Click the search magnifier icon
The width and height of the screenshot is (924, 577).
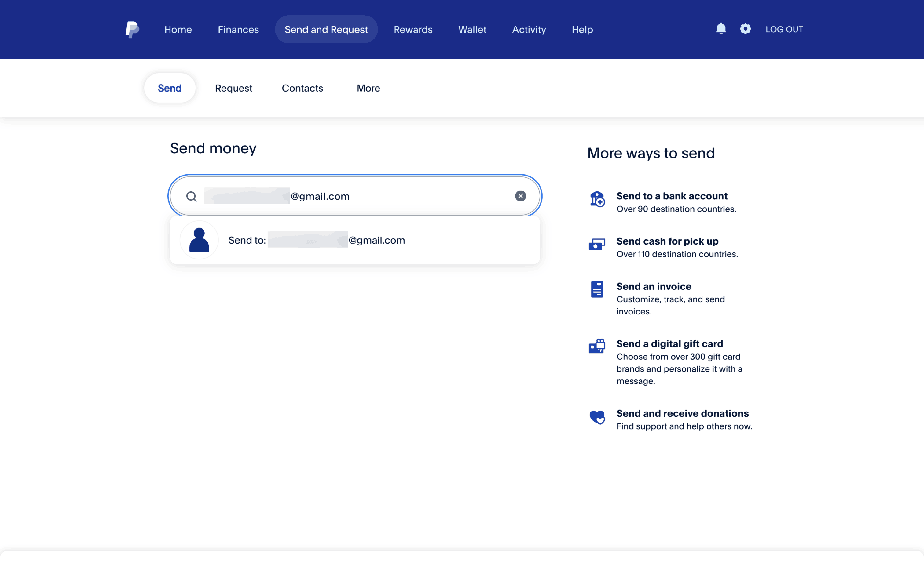coord(191,197)
